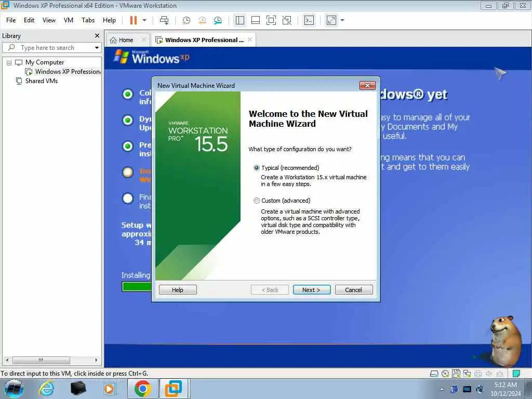The width and height of the screenshot is (532, 399).
Task: Collapse the My Computer tree node
Action: click(9, 63)
